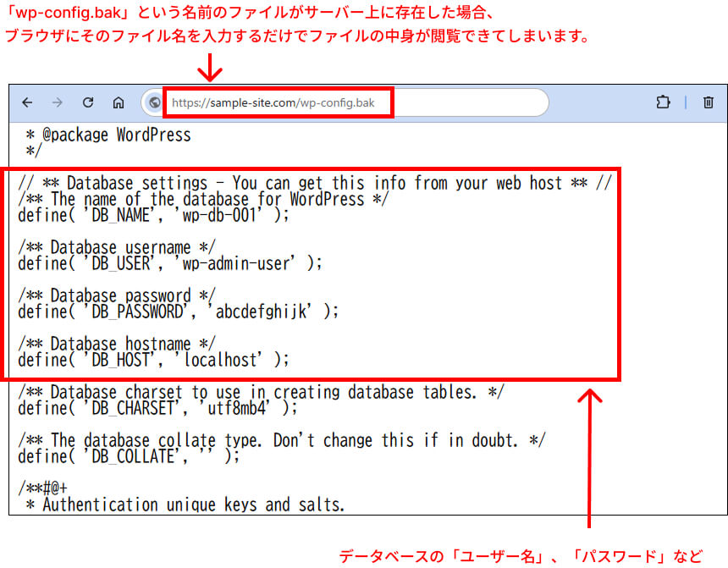Viewport: 728px width, 568px height.
Task: Click the '/**#@+' line
Action: (42, 488)
